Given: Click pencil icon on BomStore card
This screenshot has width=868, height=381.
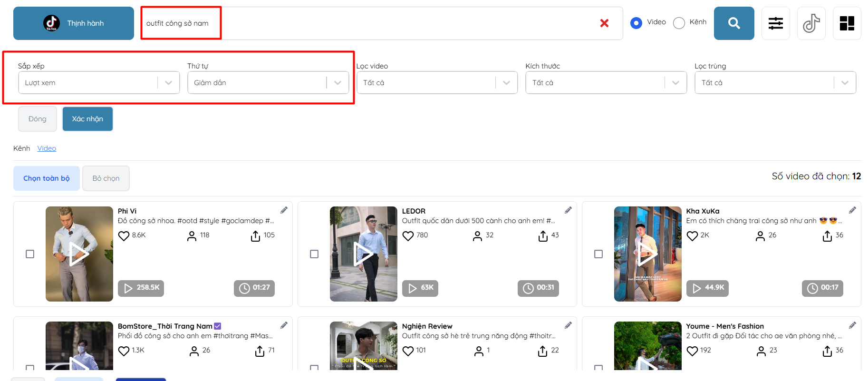Looking at the screenshot, I should (284, 325).
